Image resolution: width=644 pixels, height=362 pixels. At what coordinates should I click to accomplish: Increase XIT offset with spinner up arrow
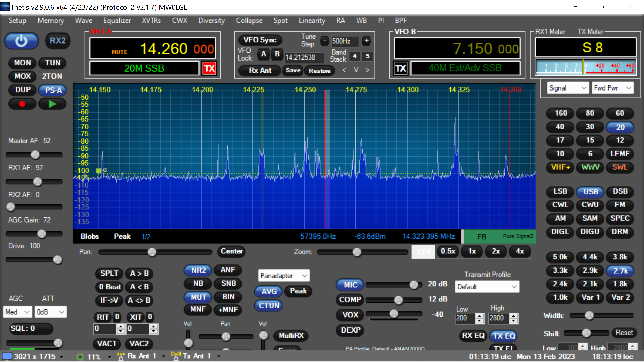point(154,326)
